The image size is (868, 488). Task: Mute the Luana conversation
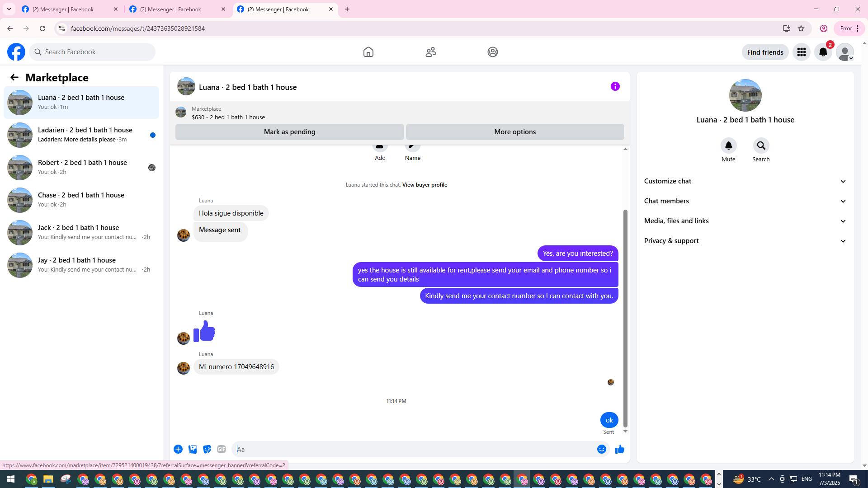pos(728,146)
